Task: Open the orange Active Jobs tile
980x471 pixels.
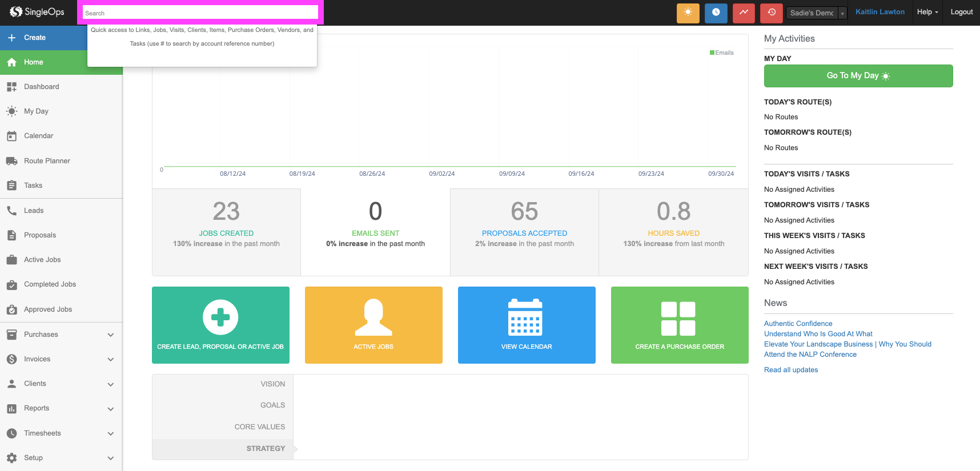Action: [373, 325]
